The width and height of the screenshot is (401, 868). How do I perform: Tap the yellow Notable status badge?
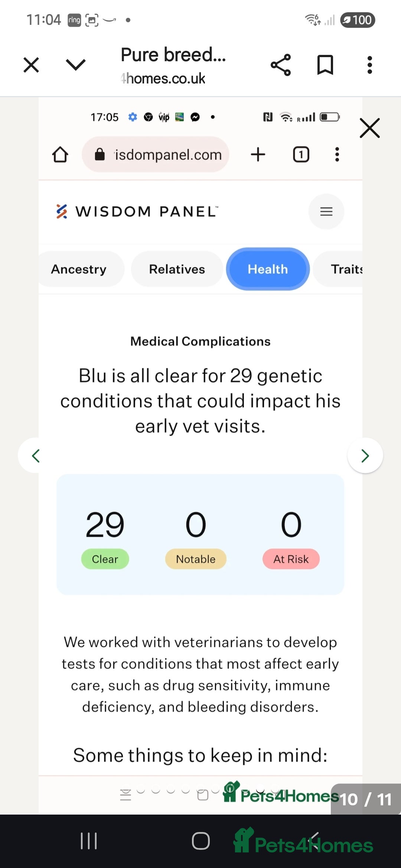(196, 559)
